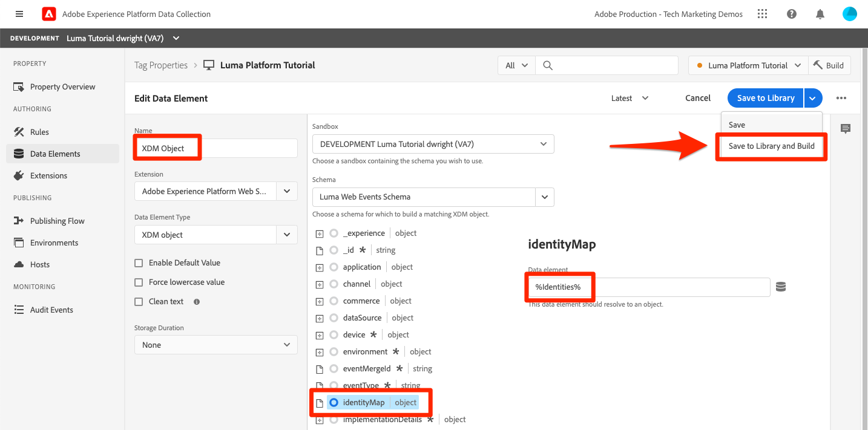Open the notifications bell
Image resolution: width=868 pixels, height=430 pixels.
pos(820,14)
